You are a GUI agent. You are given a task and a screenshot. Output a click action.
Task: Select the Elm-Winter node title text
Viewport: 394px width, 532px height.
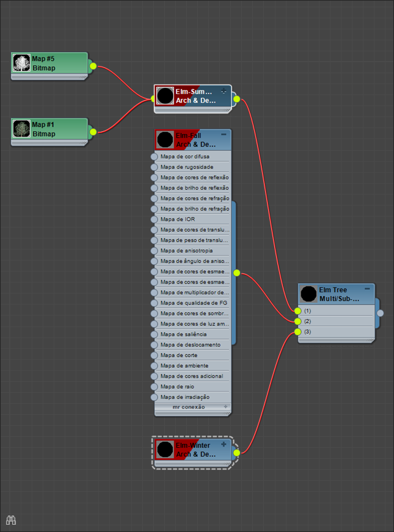pyautogui.click(x=195, y=450)
